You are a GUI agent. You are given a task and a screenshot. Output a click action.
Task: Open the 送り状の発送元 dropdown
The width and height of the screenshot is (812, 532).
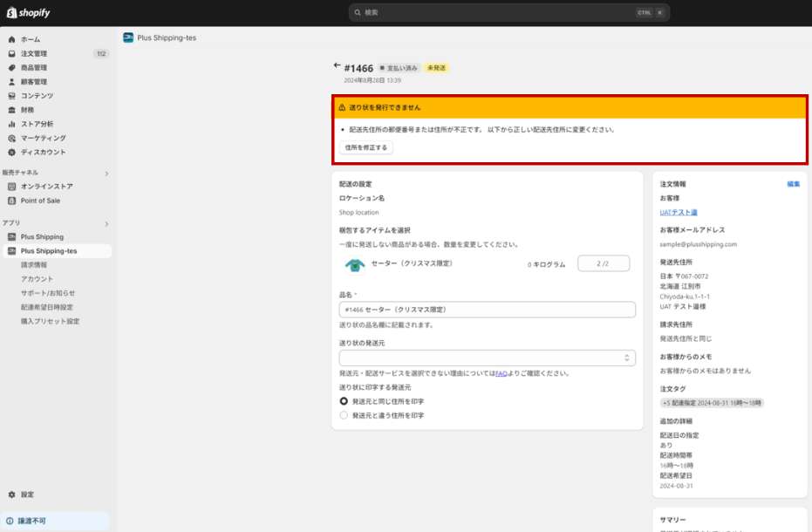487,358
